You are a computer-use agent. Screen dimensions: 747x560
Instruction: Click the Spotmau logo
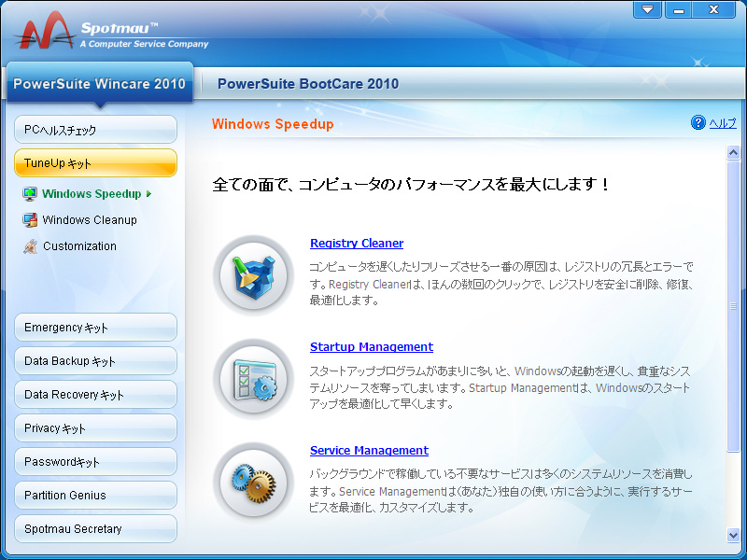click(x=44, y=31)
